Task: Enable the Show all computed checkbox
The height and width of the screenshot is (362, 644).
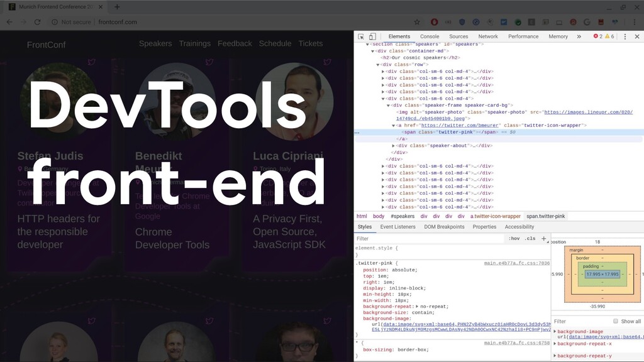Action: click(615, 321)
